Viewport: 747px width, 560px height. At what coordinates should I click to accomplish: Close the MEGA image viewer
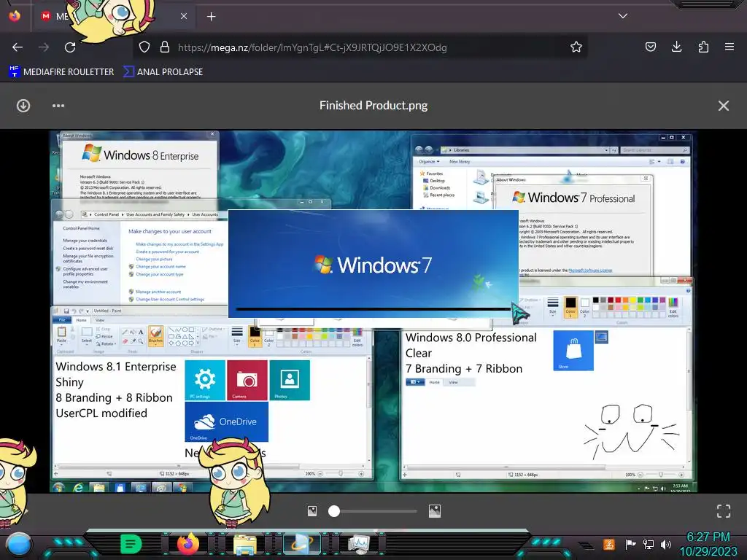coord(723,106)
